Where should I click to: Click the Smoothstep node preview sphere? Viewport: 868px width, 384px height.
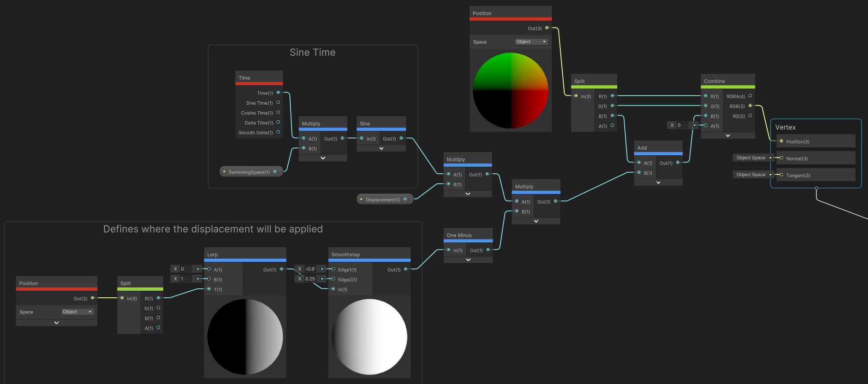click(x=370, y=337)
